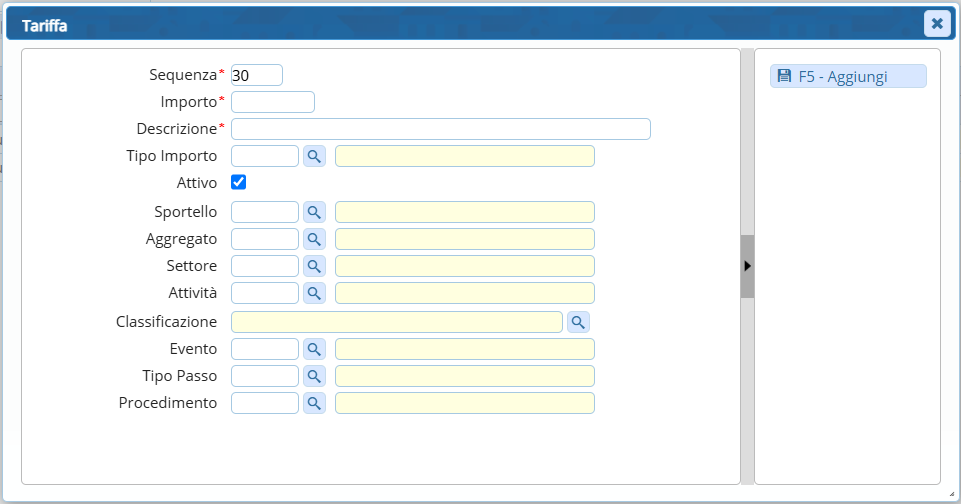961x504 pixels.
Task: Collapse the side panel with the arrow handle
Action: 747,266
